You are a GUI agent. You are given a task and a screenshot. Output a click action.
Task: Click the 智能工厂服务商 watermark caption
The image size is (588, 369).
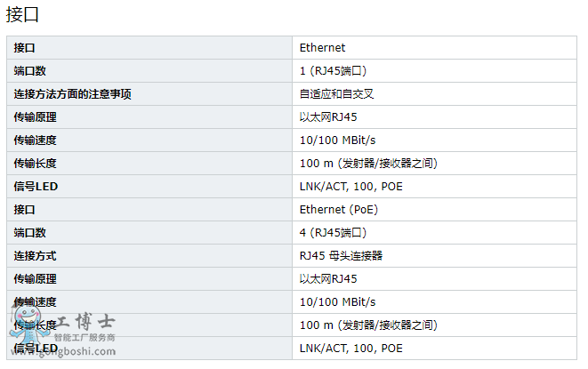pyautogui.click(x=85, y=338)
